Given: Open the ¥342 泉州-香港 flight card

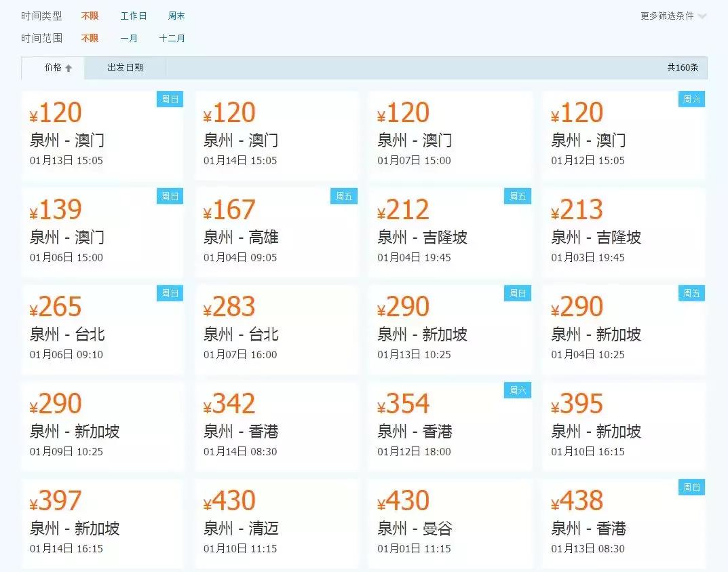Looking at the screenshot, I should 276,425.
